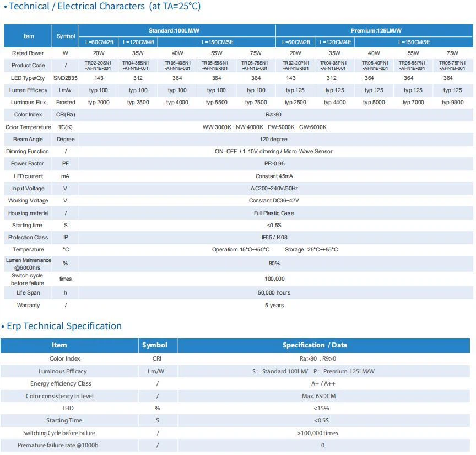
Task: Click the PF>0.95 power factor value
Action: click(x=274, y=164)
